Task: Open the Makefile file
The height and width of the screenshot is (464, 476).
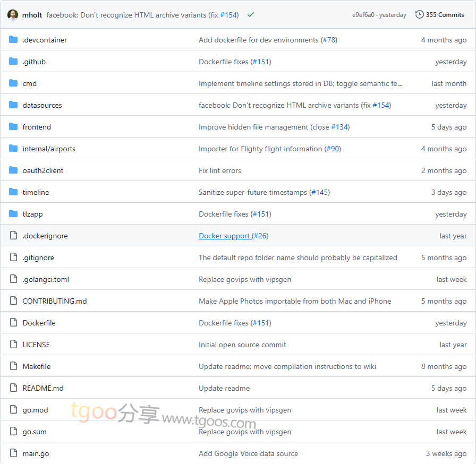Action: tap(37, 366)
